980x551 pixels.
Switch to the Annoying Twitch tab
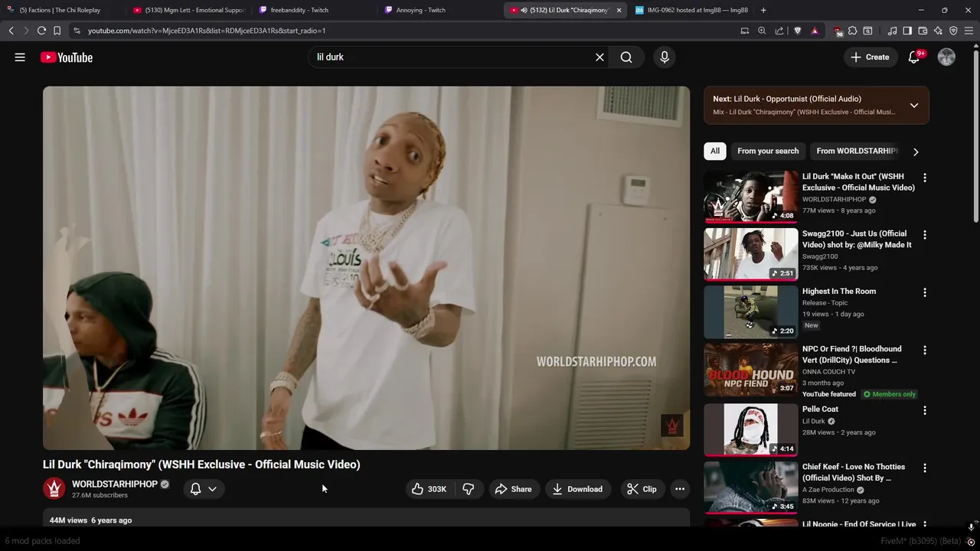pyautogui.click(x=440, y=10)
